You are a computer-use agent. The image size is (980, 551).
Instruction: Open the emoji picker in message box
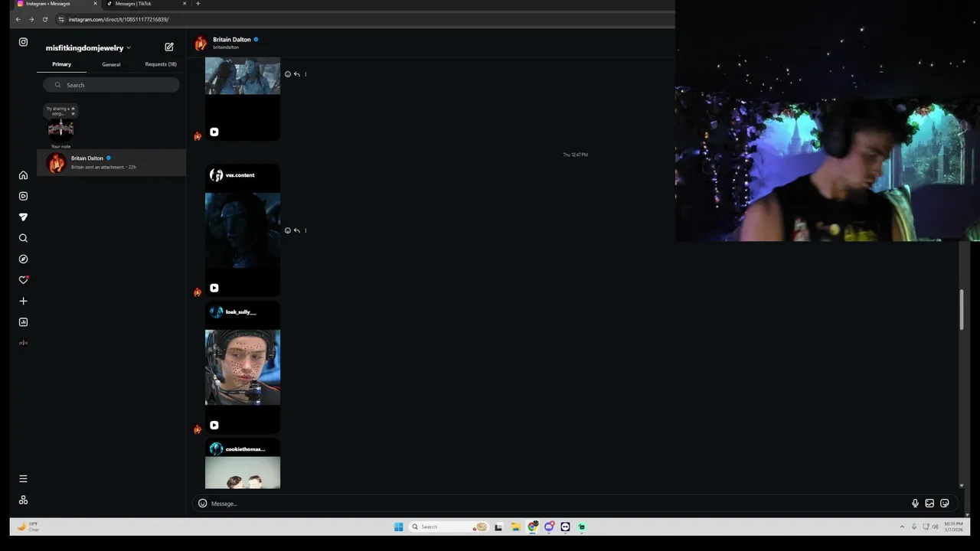coord(203,504)
